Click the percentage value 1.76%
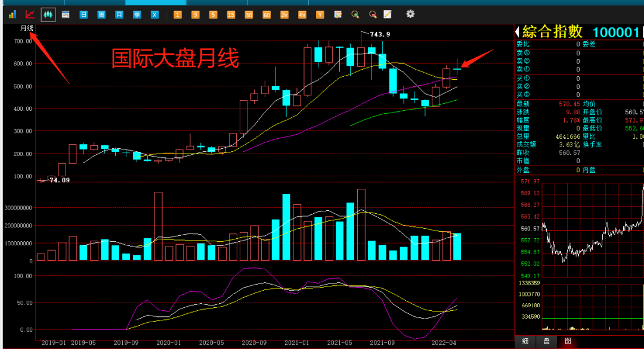 (x=571, y=120)
